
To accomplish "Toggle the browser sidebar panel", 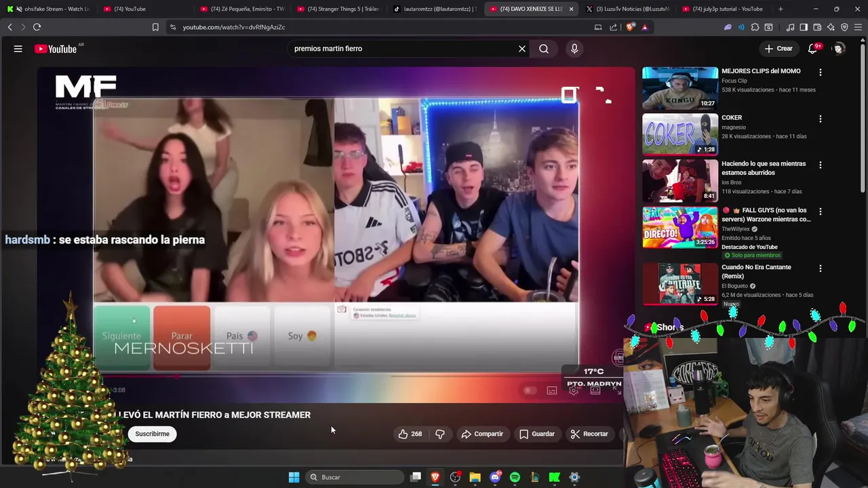I will (804, 27).
